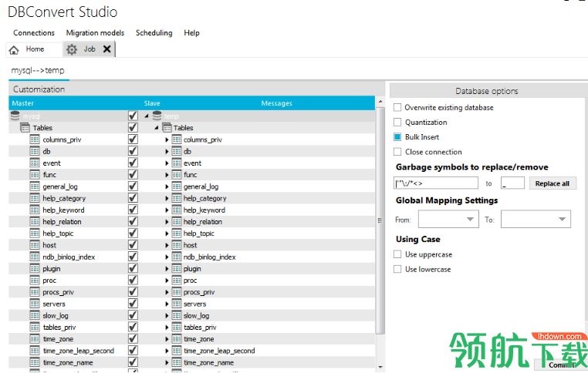588x373 pixels.
Task: Click master columns_priv table icon
Action: click(x=35, y=139)
